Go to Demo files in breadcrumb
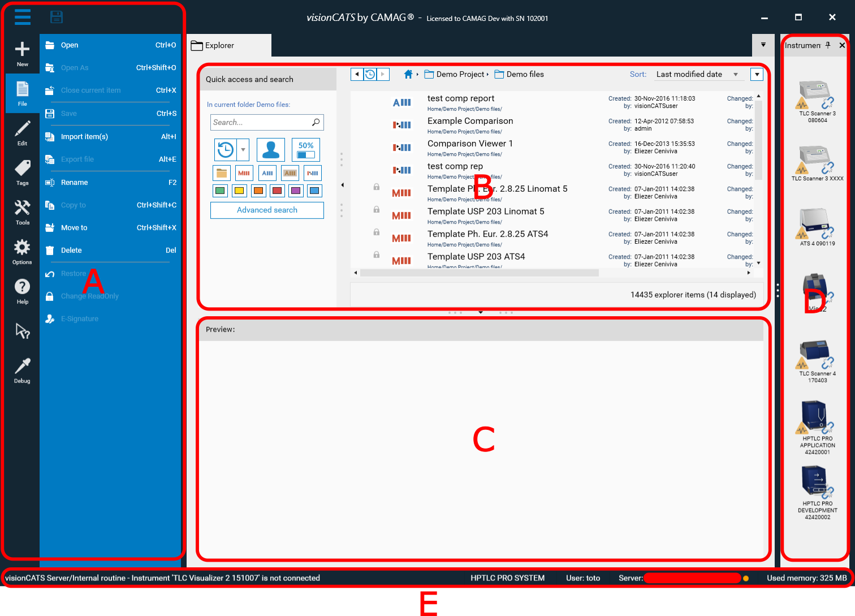The width and height of the screenshot is (855, 616). coord(519,74)
